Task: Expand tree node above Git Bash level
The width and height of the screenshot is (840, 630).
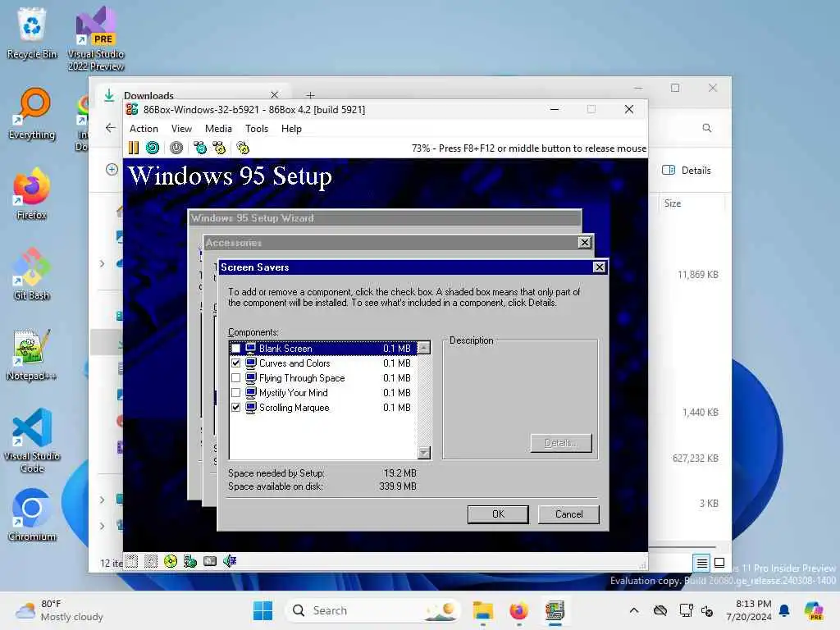Action: pyautogui.click(x=103, y=263)
